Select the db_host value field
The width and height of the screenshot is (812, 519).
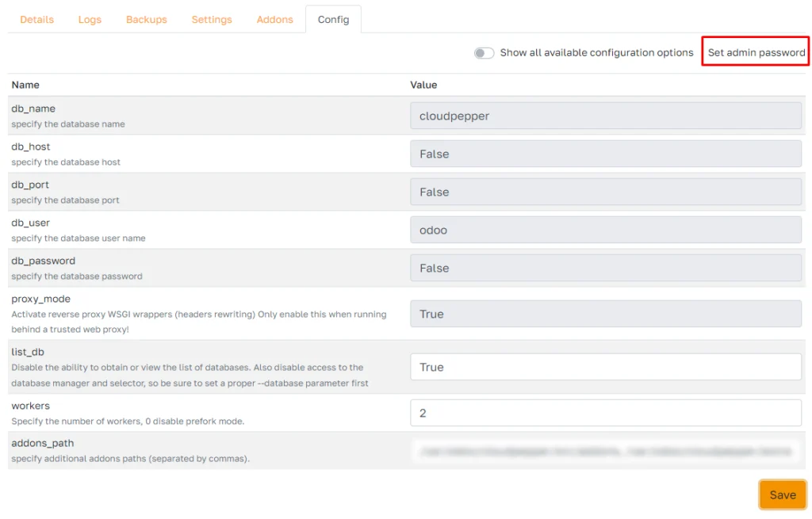(x=607, y=154)
